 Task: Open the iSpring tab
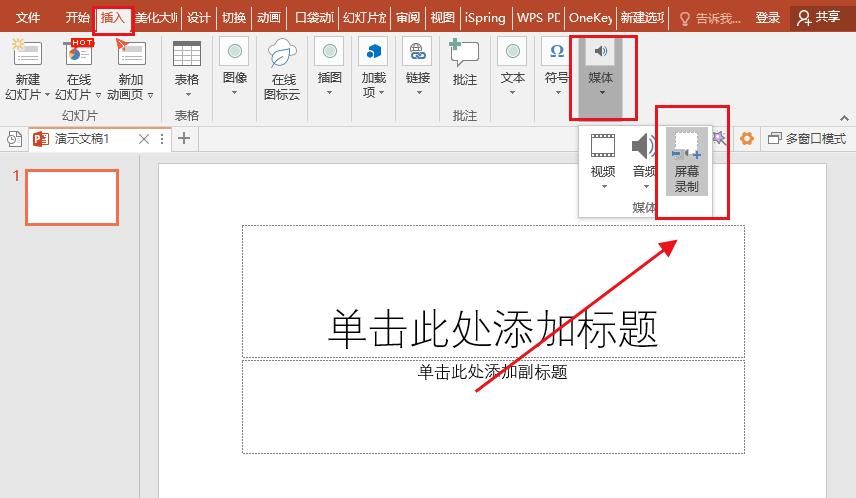click(485, 18)
